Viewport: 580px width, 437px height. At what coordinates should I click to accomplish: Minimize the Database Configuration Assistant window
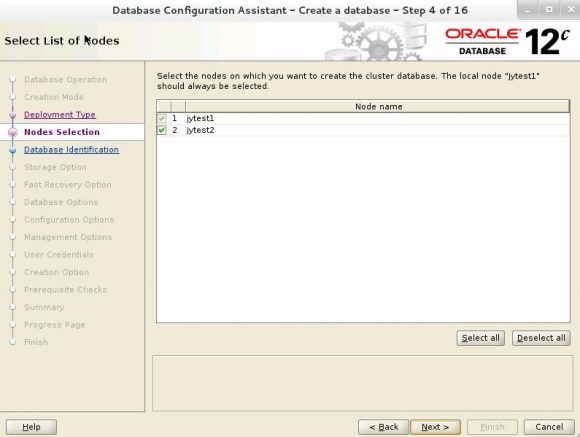pyautogui.click(x=528, y=10)
